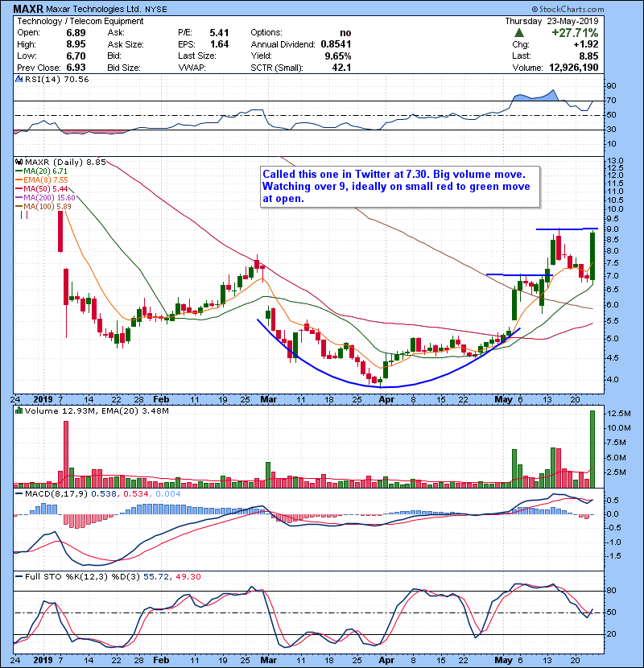
Task: Click the bar icon beside the Volume label
Action: tap(19, 410)
